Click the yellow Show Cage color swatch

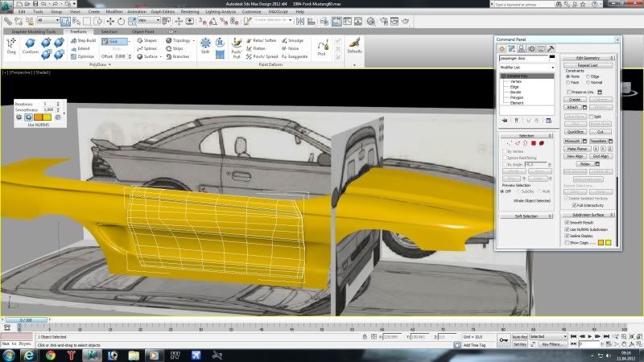tap(609, 241)
